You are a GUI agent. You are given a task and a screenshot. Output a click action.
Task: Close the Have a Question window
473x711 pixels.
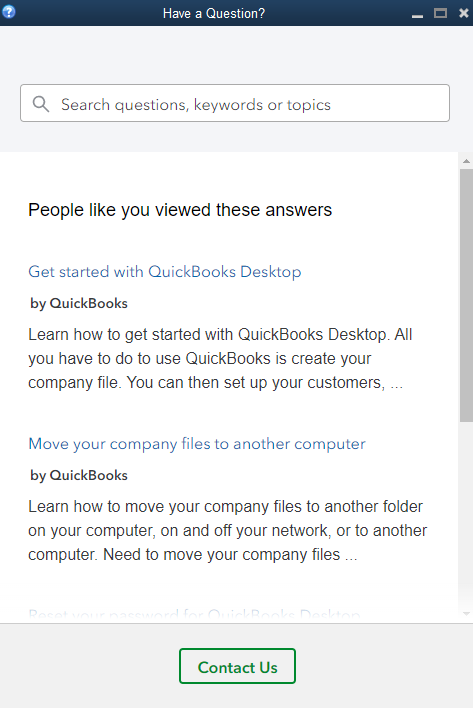point(463,13)
